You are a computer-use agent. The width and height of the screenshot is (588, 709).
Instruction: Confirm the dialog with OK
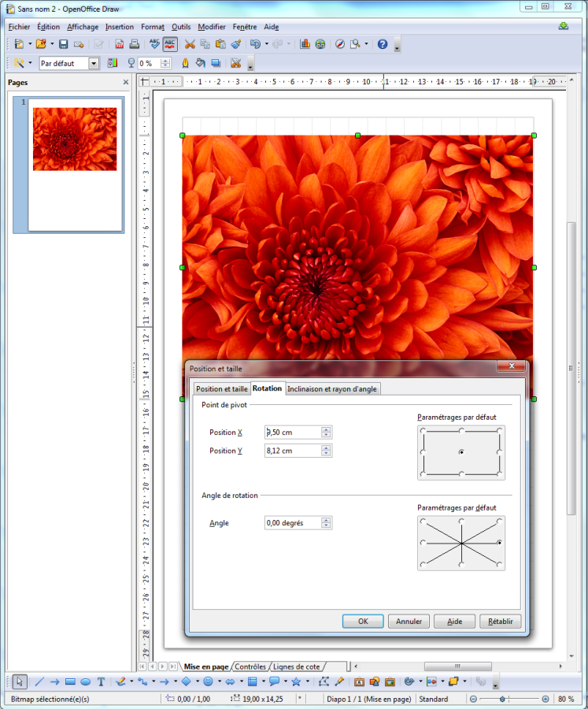click(x=363, y=622)
